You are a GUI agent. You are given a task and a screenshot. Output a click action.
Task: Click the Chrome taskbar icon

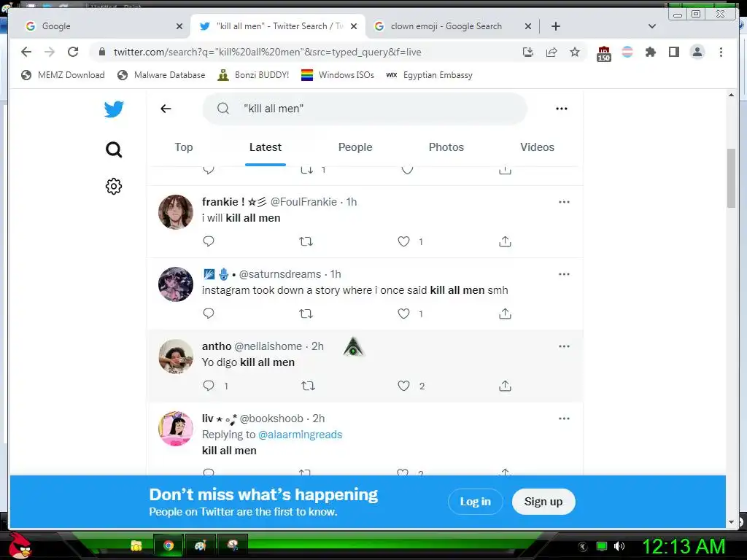point(169,545)
